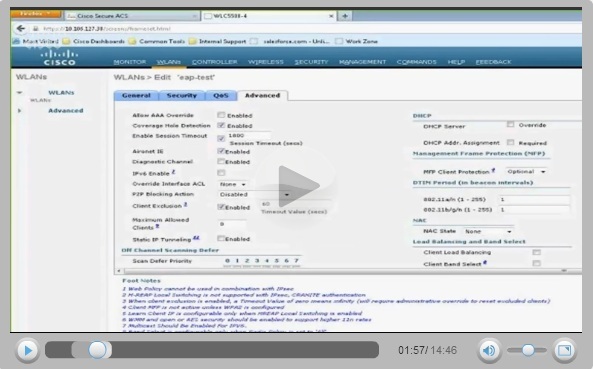Open the NAC State dropdown
Image resolution: width=593 pixels, height=369 pixels.
(x=488, y=231)
